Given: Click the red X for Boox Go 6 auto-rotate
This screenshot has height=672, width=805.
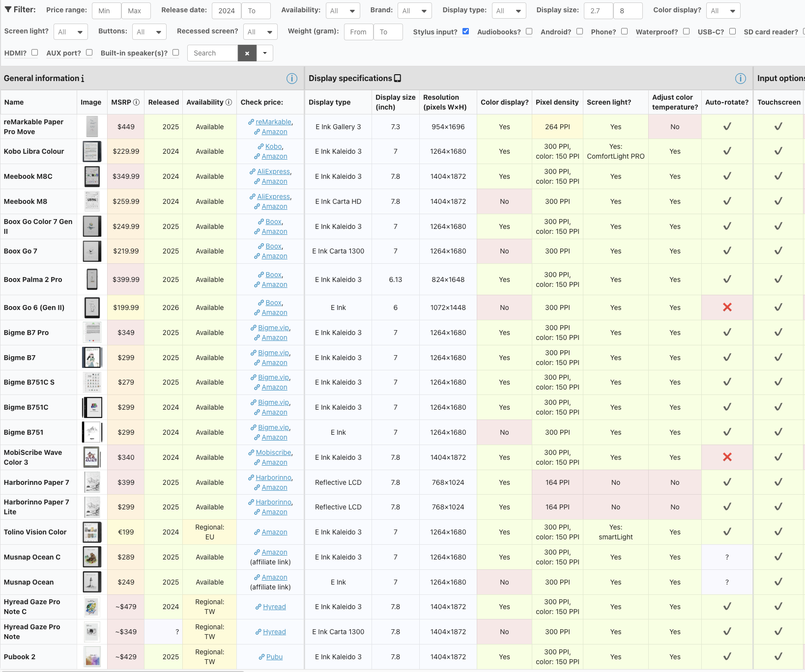Looking at the screenshot, I should click(727, 308).
